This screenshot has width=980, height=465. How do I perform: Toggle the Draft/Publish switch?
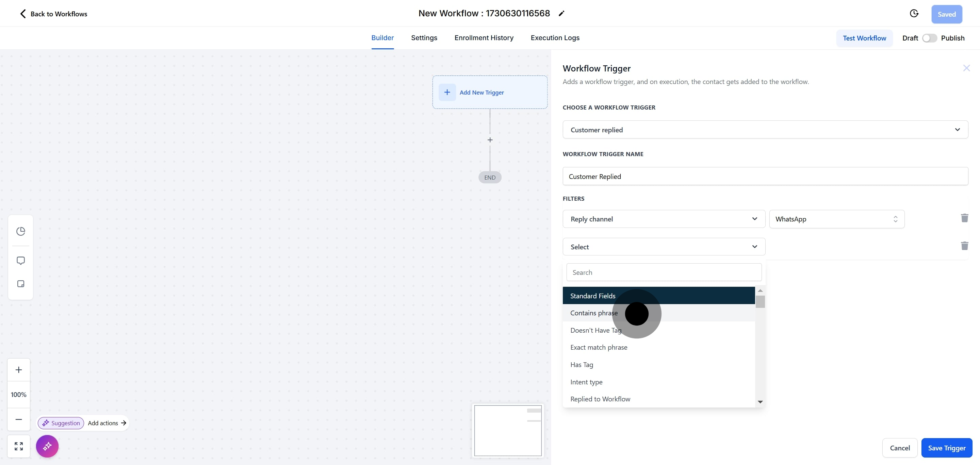[929, 38]
